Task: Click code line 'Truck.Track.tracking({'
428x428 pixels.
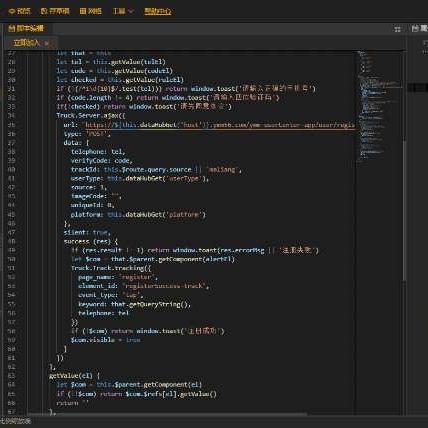Action: [x=111, y=268]
